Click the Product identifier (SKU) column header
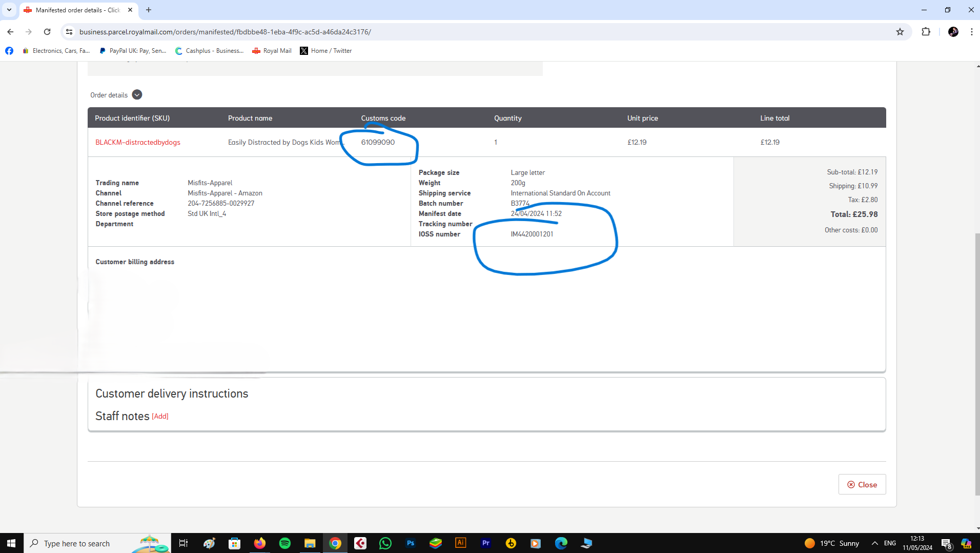This screenshot has width=980, height=553. coord(132,118)
